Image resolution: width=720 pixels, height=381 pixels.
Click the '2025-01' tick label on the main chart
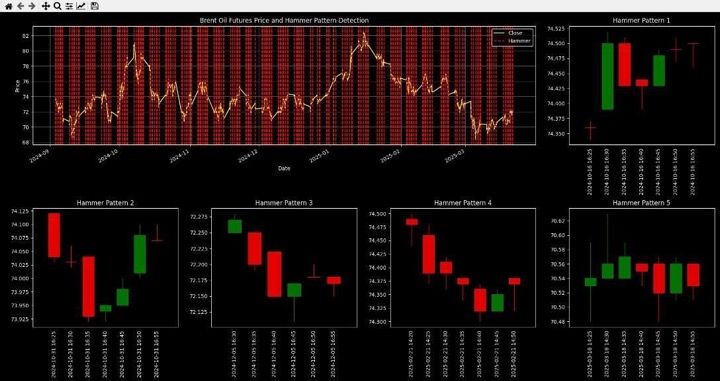(x=319, y=156)
